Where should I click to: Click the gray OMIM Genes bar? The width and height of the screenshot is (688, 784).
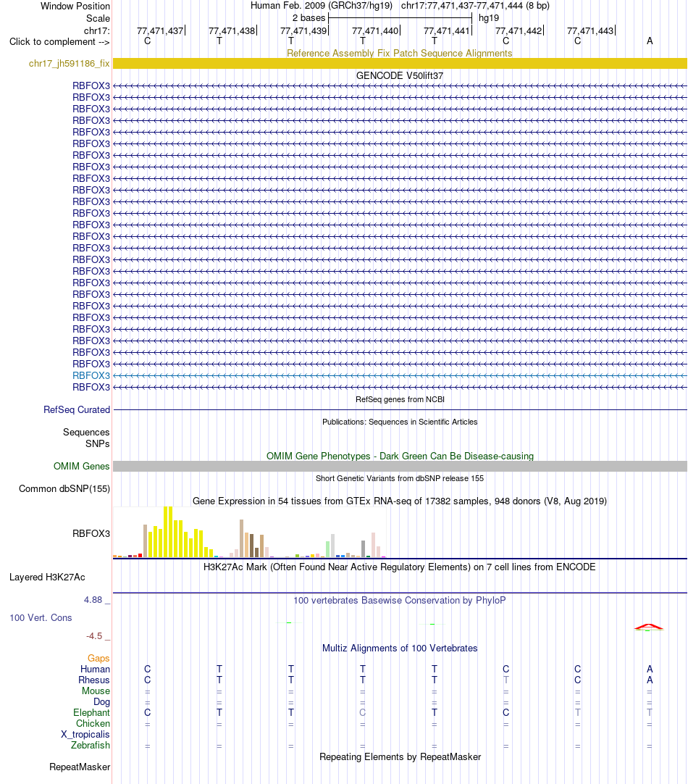(400, 466)
